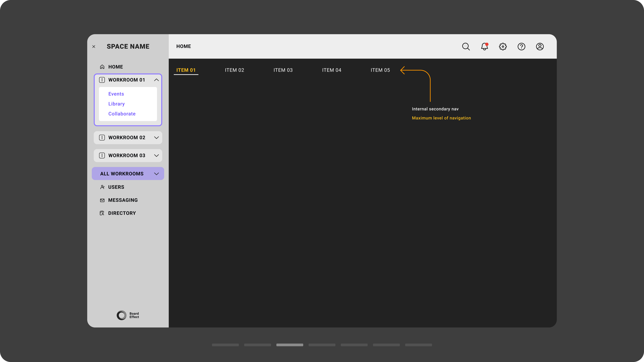Click the Users person icon

pyautogui.click(x=102, y=187)
